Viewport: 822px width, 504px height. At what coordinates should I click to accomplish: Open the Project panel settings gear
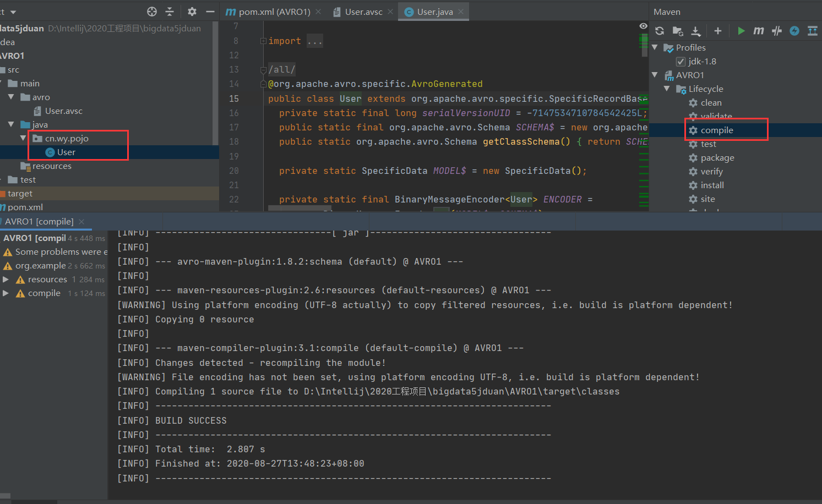[191, 11]
